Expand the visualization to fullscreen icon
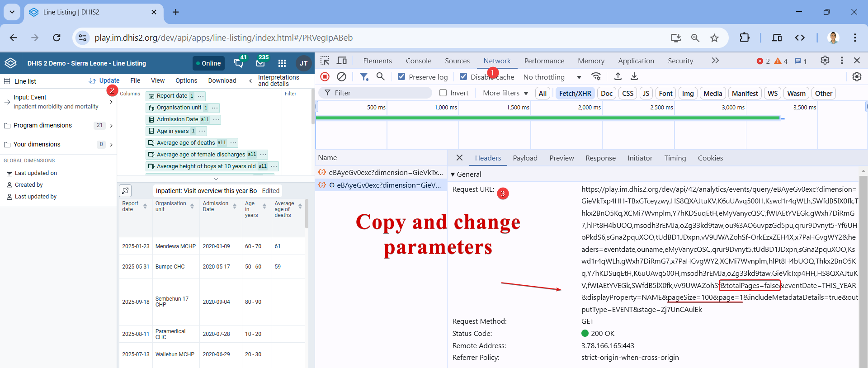868x368 pixels. tap(126, 191)
